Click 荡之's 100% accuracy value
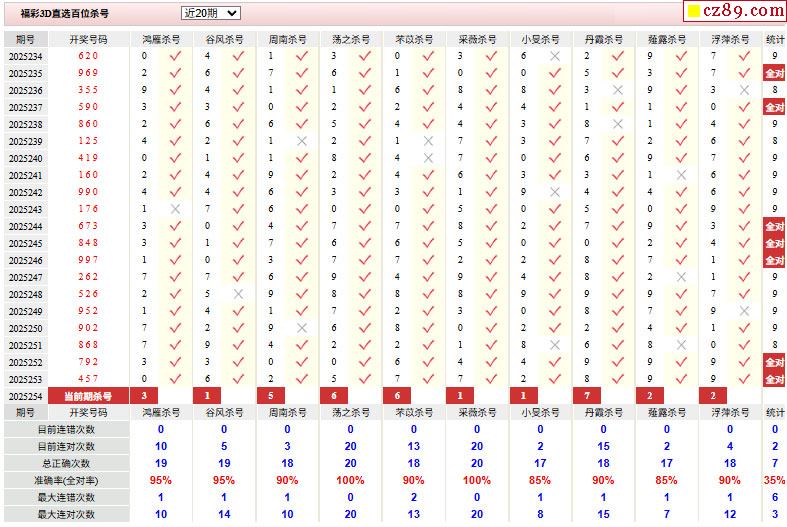 pyautogui.click(x=350, y=480)
